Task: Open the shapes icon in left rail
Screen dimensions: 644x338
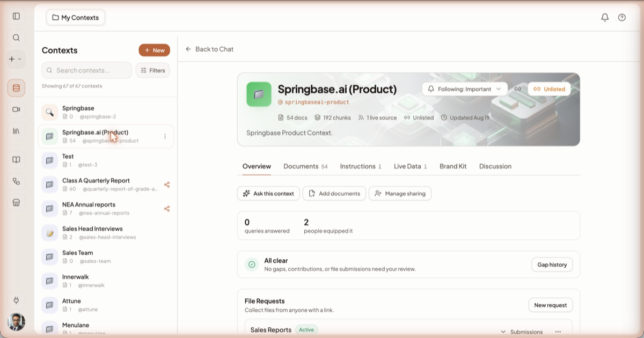Action: pos(16,181)
